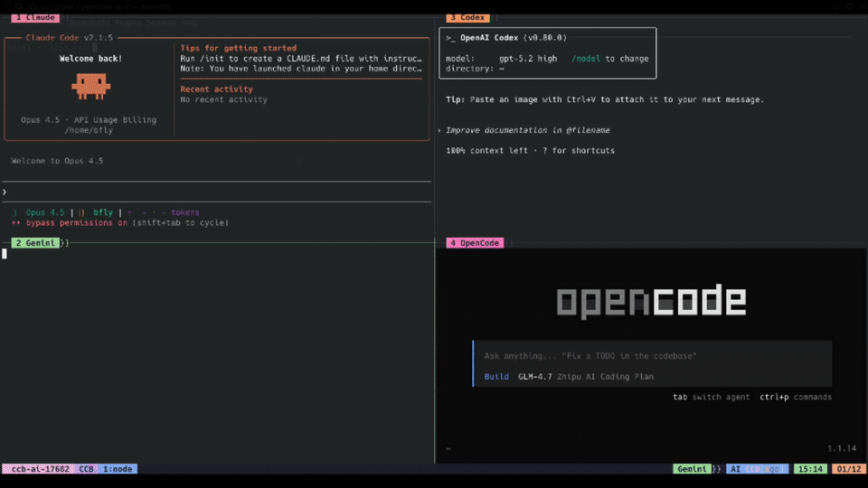Click the Claude input prompt chevron

pos(5,192)
